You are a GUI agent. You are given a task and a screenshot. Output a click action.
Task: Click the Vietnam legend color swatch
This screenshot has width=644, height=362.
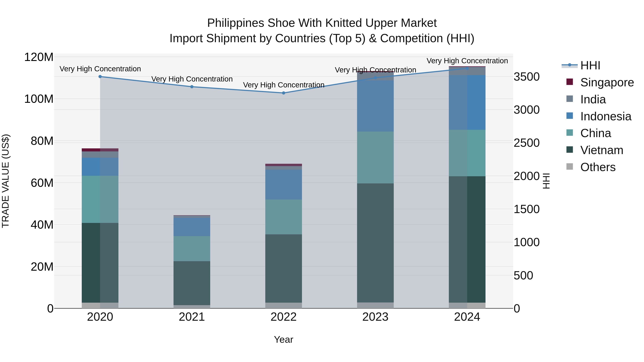click(x=570, y=149)
